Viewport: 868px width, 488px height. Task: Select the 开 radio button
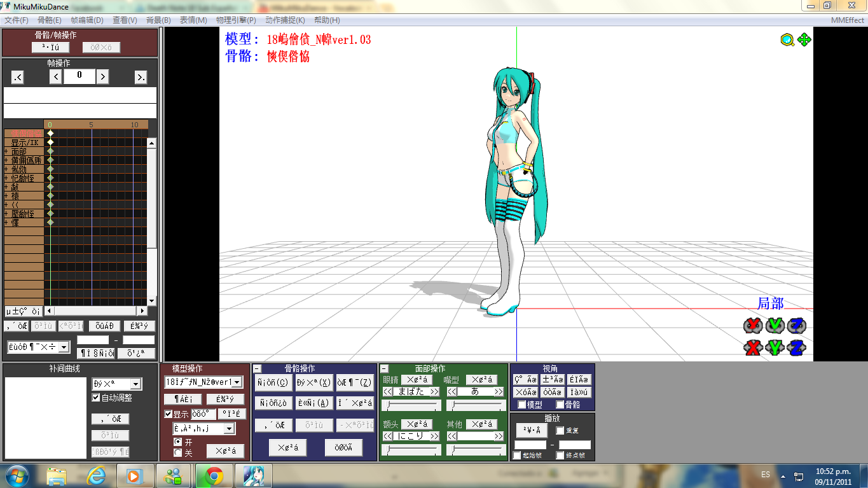tap(177, 442)
